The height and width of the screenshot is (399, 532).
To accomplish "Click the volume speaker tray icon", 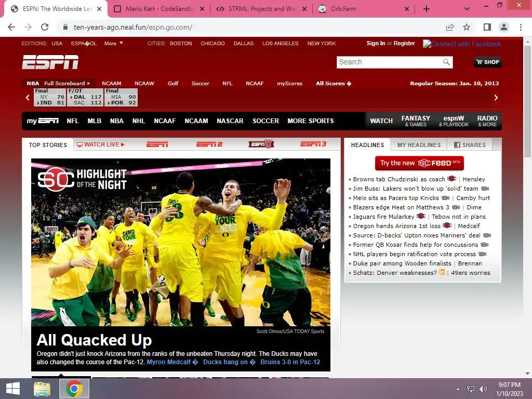I will [x=483, y=389].
